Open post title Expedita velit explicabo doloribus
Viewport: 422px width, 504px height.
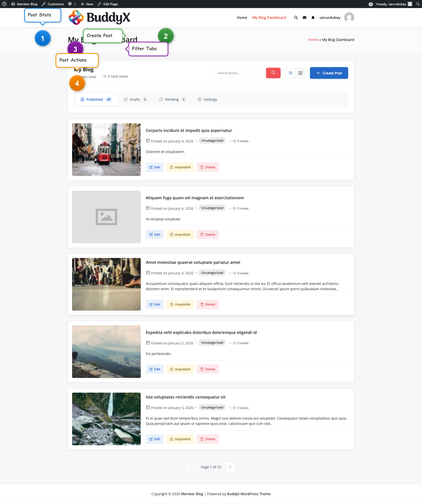(x=201, y=332)
